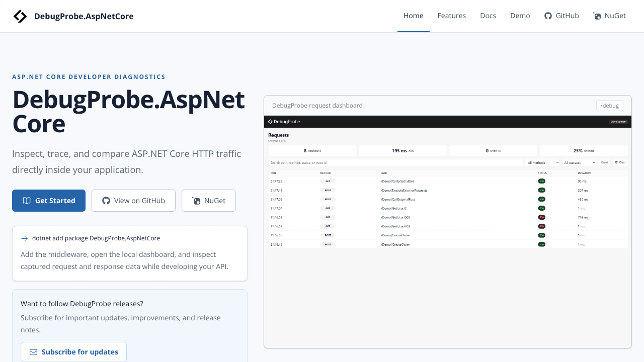Click the Clear trash button in dashboard preview

pyautogui.click(x=620, y=162)
